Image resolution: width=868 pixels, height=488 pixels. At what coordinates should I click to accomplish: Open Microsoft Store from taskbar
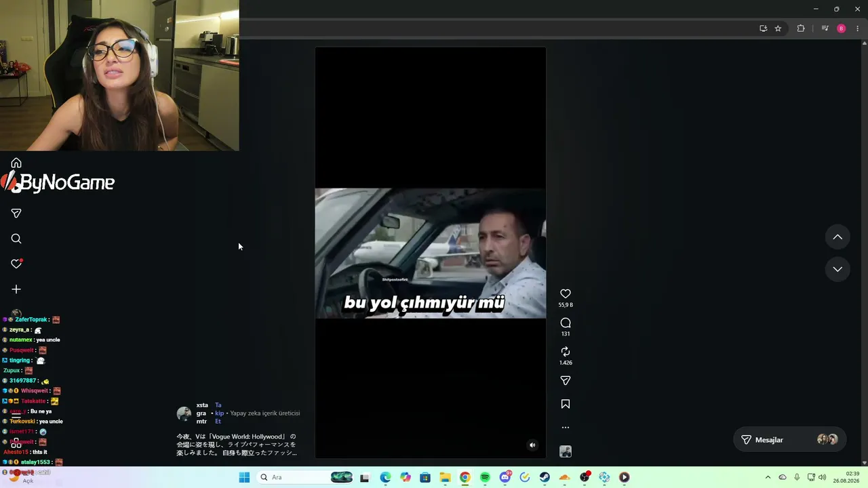(425, 477)
